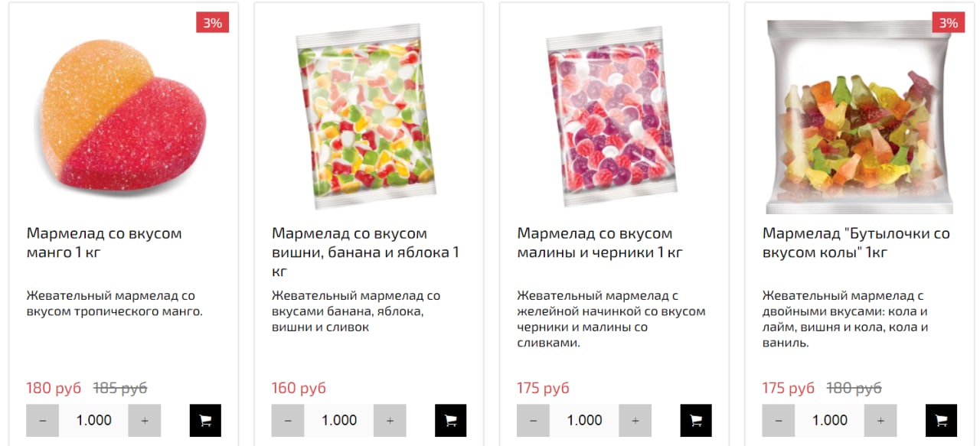Add raspberry and blueberry marmalade to cart
The width and height of the screenshot is (980, 446).
[696, 420]
